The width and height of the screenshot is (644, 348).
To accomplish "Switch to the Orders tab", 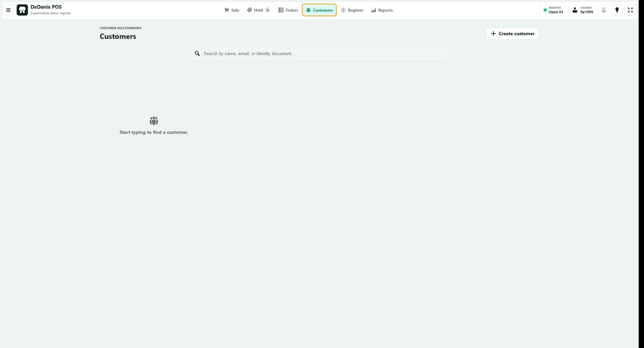I will click(288, 10).
